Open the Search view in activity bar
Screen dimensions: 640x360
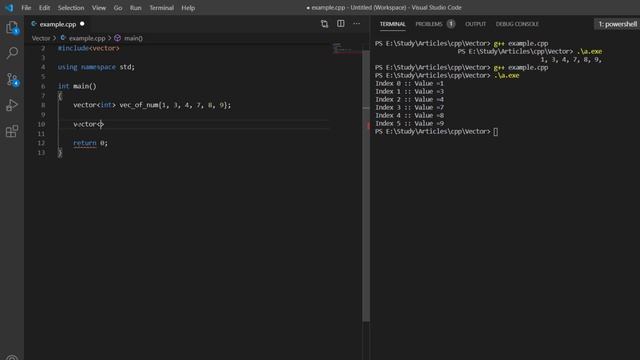pos(12,53)
